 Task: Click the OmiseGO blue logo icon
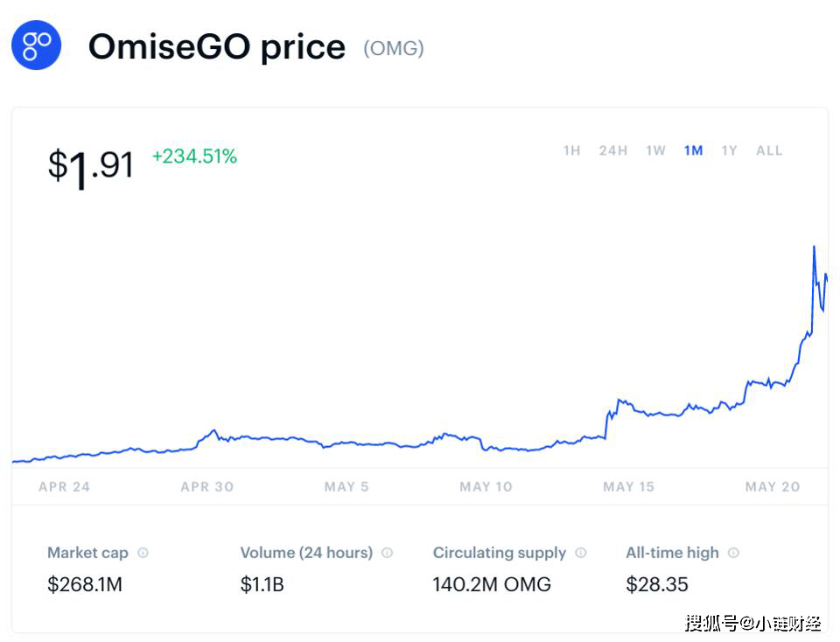point(37,45)
